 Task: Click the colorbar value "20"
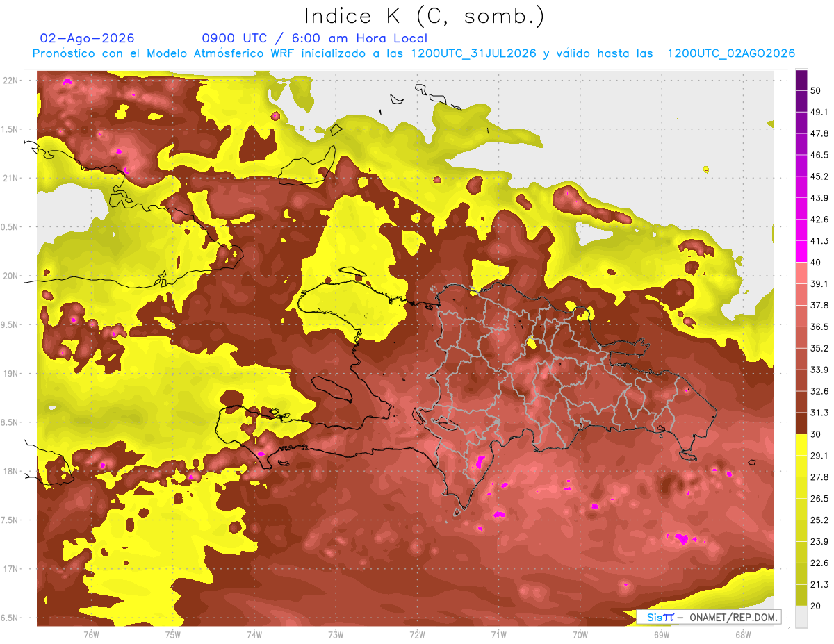[x=816, y=606]
